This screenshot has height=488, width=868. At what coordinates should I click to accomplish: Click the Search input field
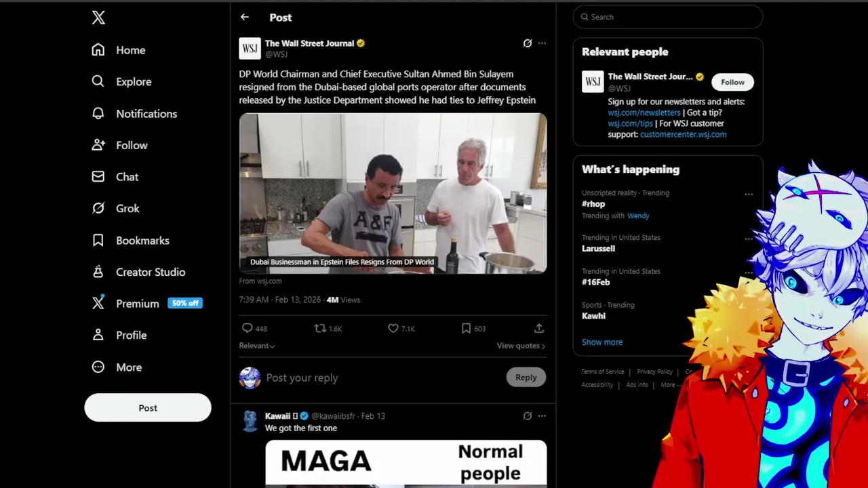[668, 17]
